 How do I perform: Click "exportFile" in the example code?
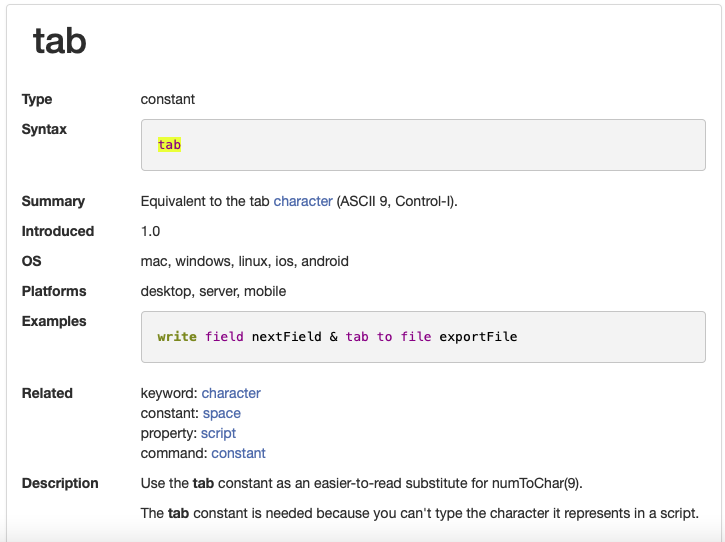coord(478,337)
